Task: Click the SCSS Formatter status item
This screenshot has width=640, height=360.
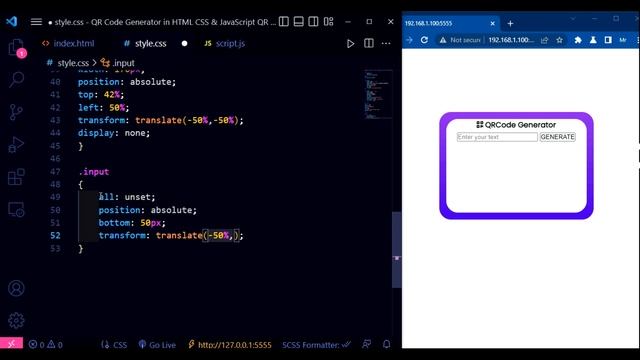Action: coord(316,345)
